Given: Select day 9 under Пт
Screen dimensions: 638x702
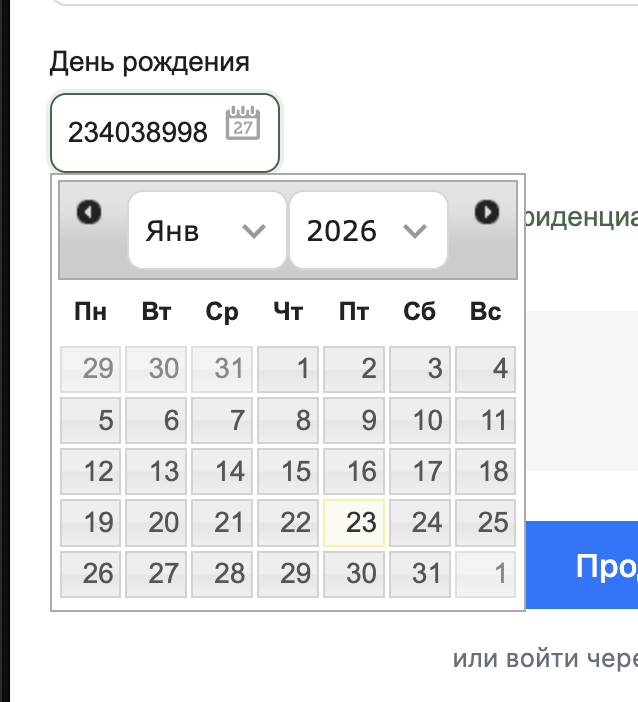Looking at the screenshot, I should (354, 420).
